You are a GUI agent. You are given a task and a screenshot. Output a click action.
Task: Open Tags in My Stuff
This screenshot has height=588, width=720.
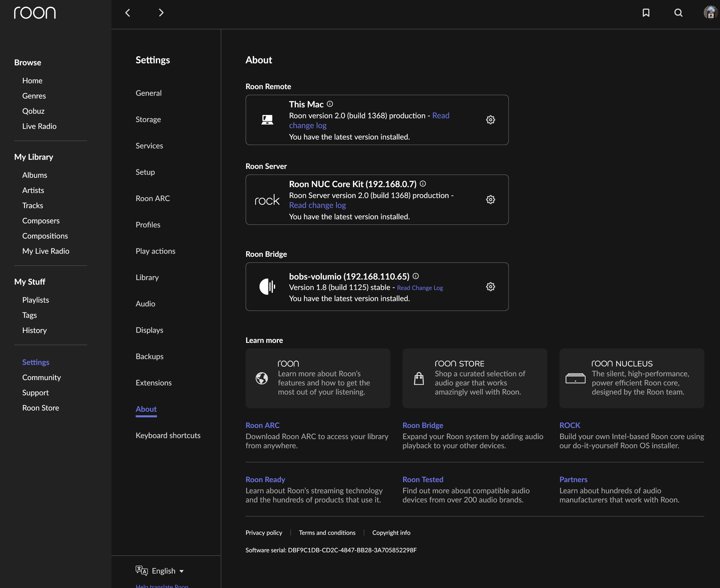click(29, 315)
